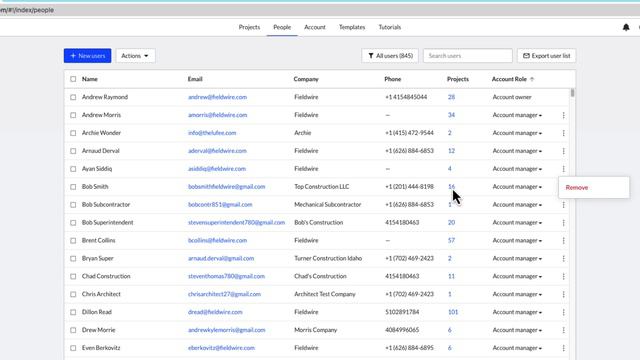Open Andrew Raymond's 28 projects link

click(x=451, y=97)
